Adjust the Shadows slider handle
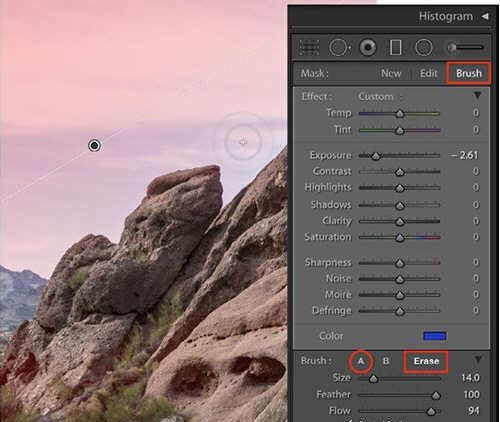The image size is (500, 422). pyautogui.click(x=400, y=205)
